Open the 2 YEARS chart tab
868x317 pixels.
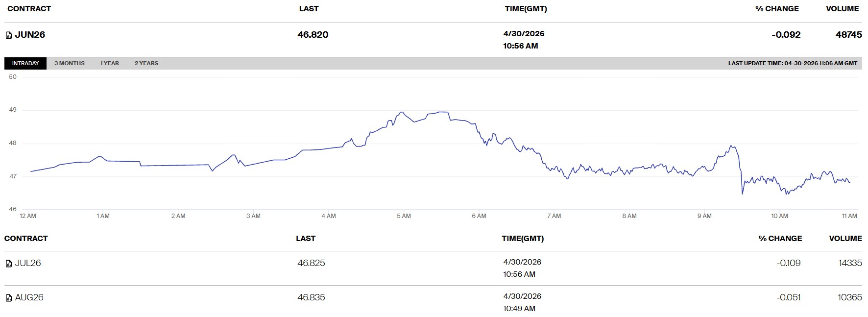(x=146, y=63)
